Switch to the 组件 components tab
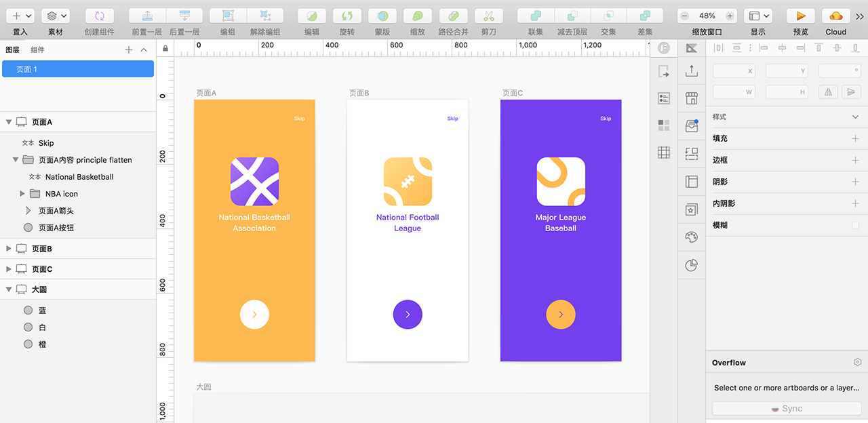This screenshot has height=423, width=868. click(37, 49)
